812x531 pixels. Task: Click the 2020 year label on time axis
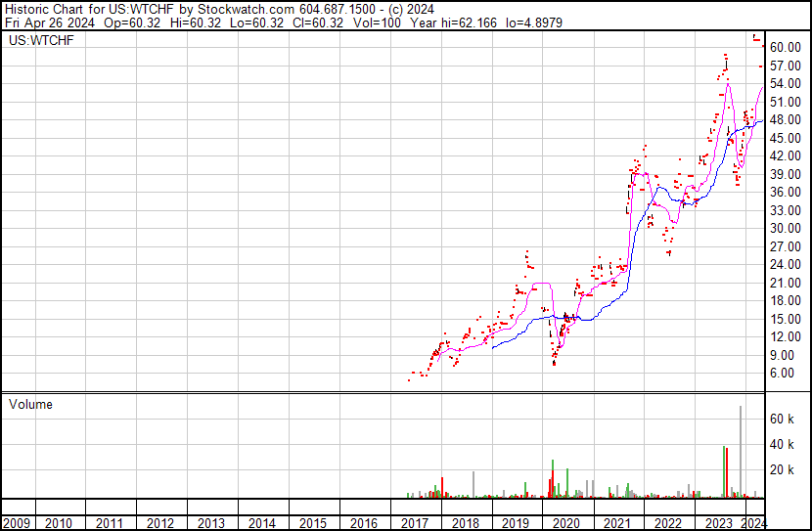[x=566, y=523]
